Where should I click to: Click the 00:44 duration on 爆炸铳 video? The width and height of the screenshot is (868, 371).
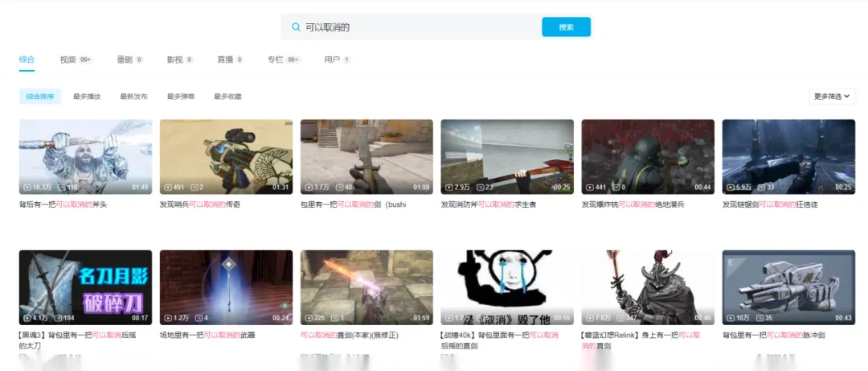click(702, 188)
